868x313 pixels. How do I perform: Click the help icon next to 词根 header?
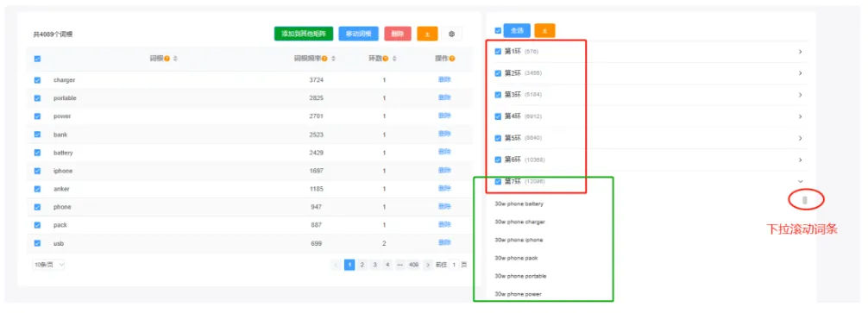[x=167, y=58]
